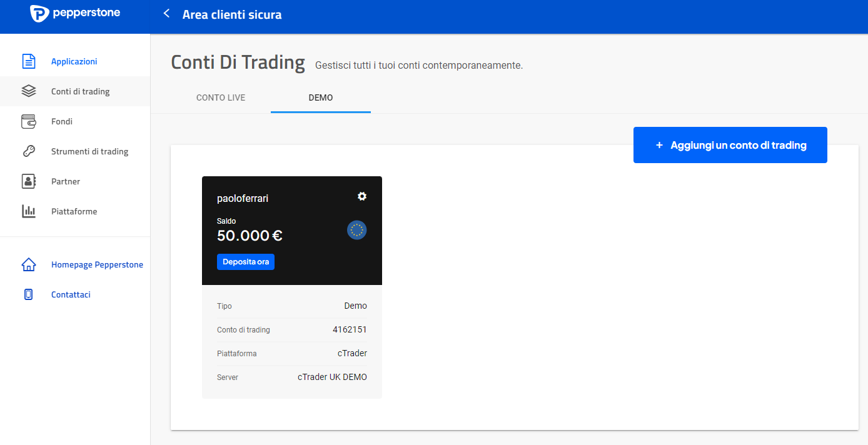Click the 50.000 € balance amount
868x445 pixels.
[x=250, y=236]
